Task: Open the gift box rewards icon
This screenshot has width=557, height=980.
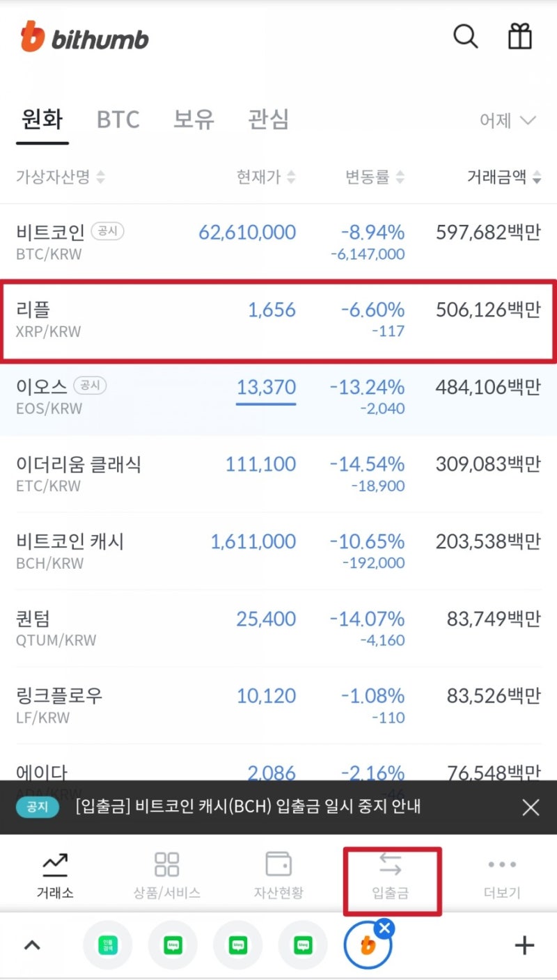Action: pos(520,36)
